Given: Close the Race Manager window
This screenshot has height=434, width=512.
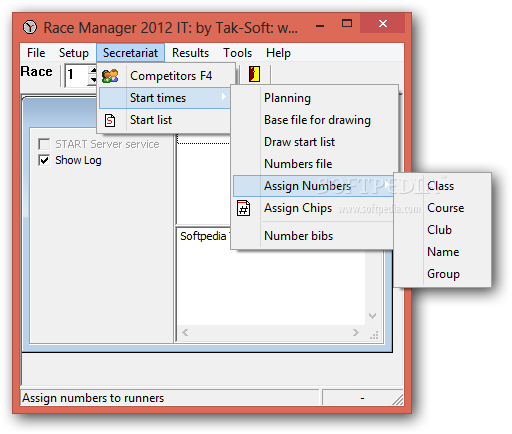Looking at the screenshot, I should (x=383, y=23).
